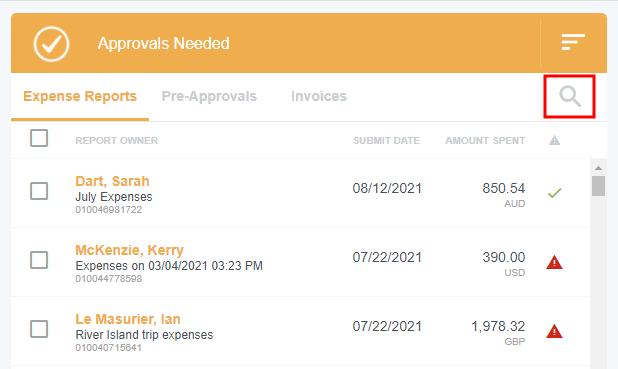Sort by the Amount Spent column header
The image size is (618, 369).
point(485,141)
